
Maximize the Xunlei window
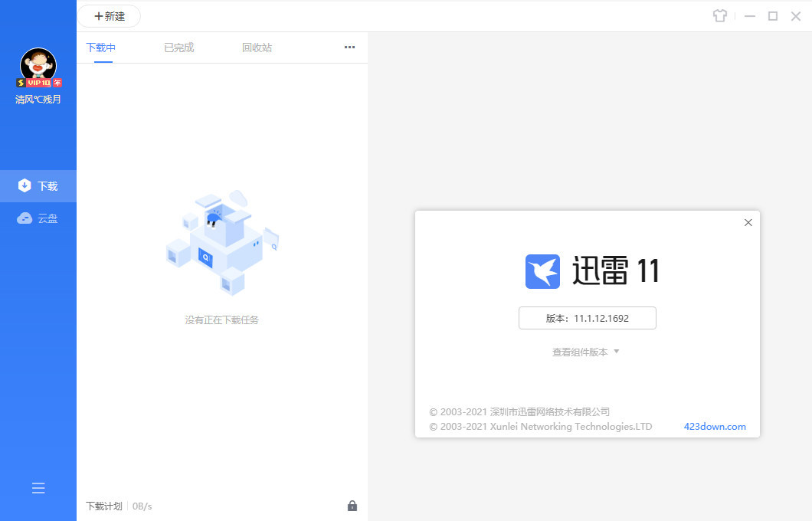tap(773, 16)
